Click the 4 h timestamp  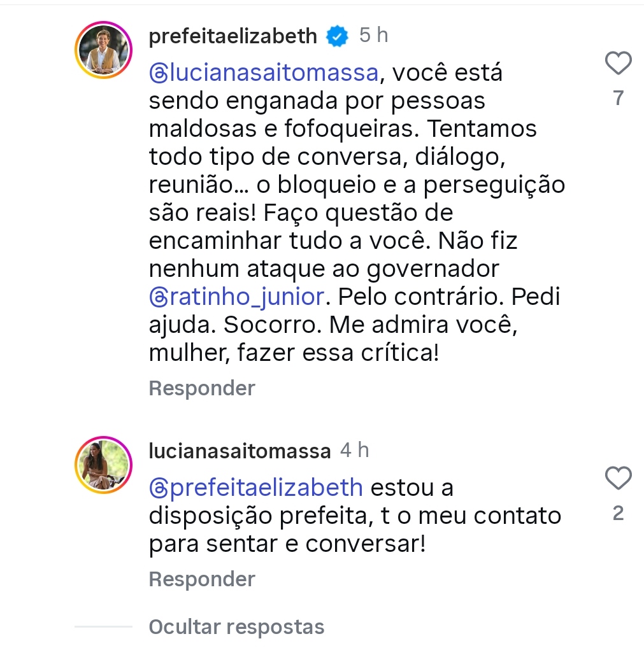coord(354,451)
